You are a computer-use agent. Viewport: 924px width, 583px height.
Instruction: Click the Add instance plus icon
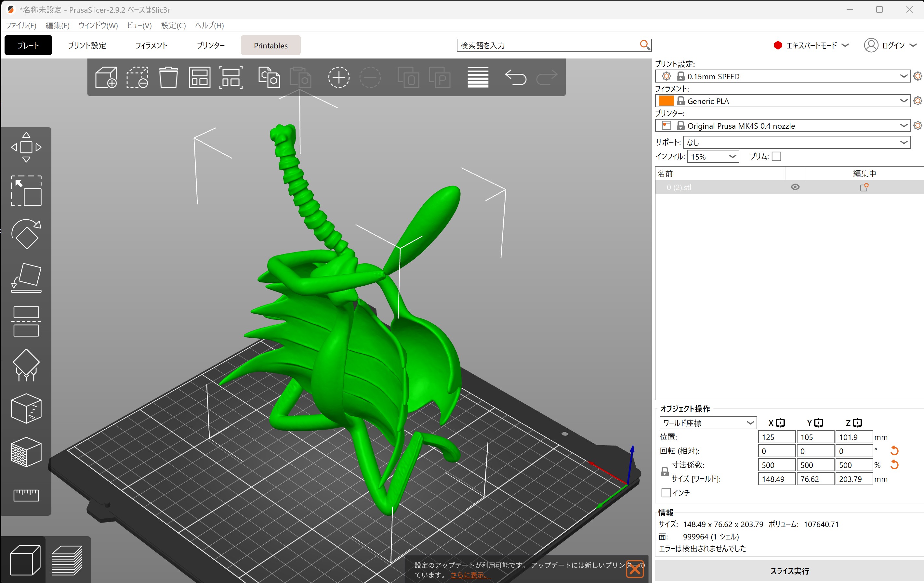coord(338,77)
